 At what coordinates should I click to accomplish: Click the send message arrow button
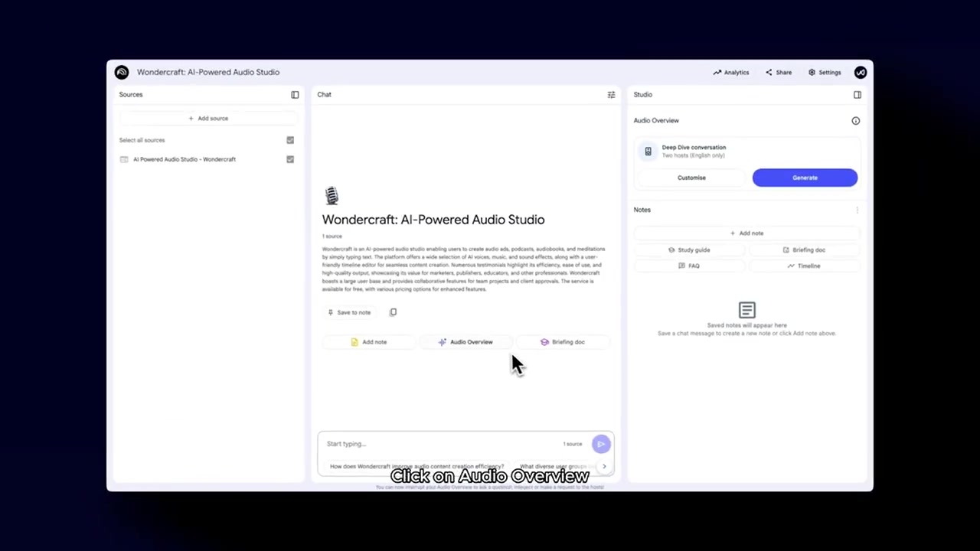pyautogui.click(x=601, y=444)
